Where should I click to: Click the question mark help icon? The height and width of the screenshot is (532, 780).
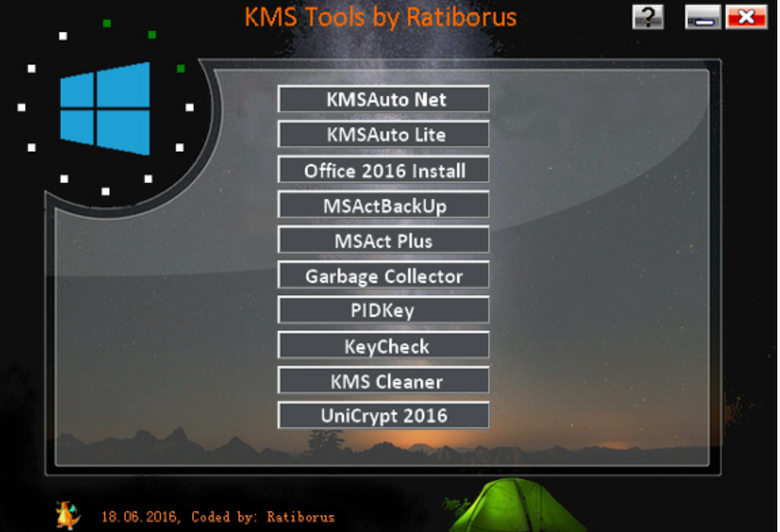[648, 16]
